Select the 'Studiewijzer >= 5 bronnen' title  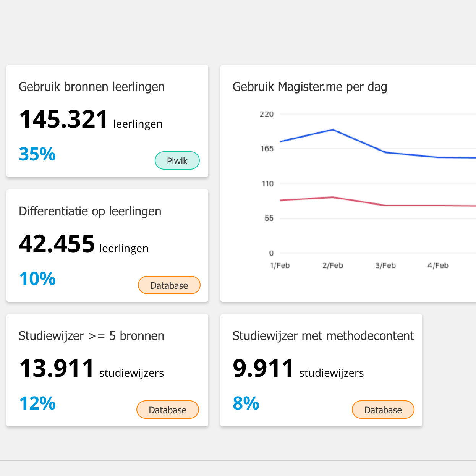point(92,336)
